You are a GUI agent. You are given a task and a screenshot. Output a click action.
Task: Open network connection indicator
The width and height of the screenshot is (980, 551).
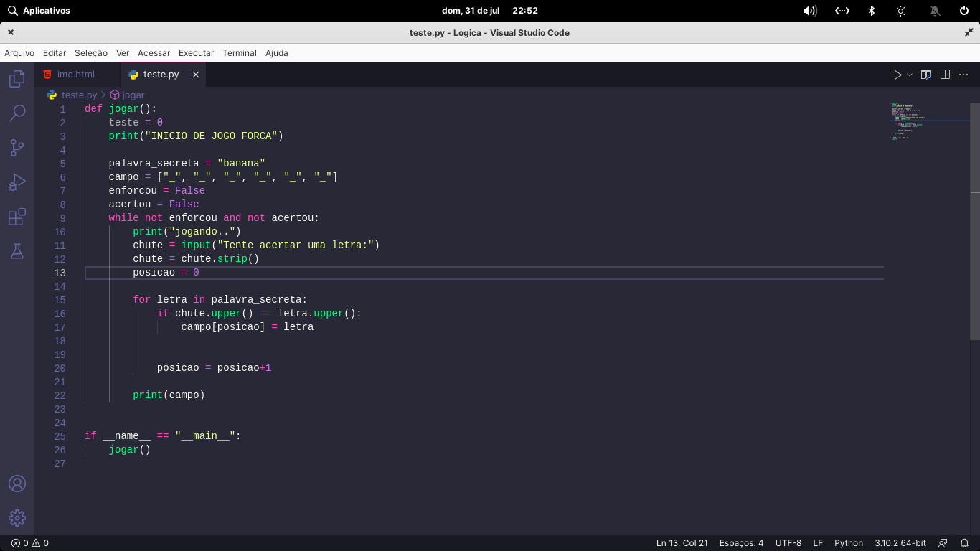click(x=842, y=11)
